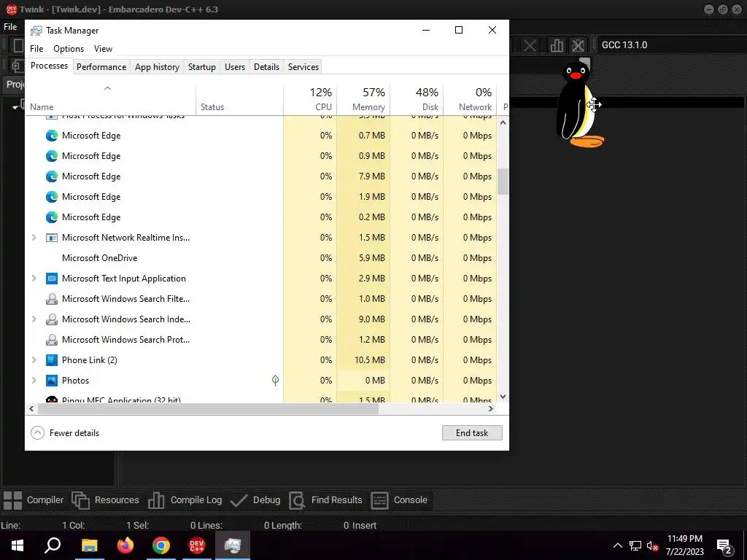This screenshot has height=560, width=747.
Task: Select Microsoft Edge process using 7.9 MB
Action: [261, 176]
